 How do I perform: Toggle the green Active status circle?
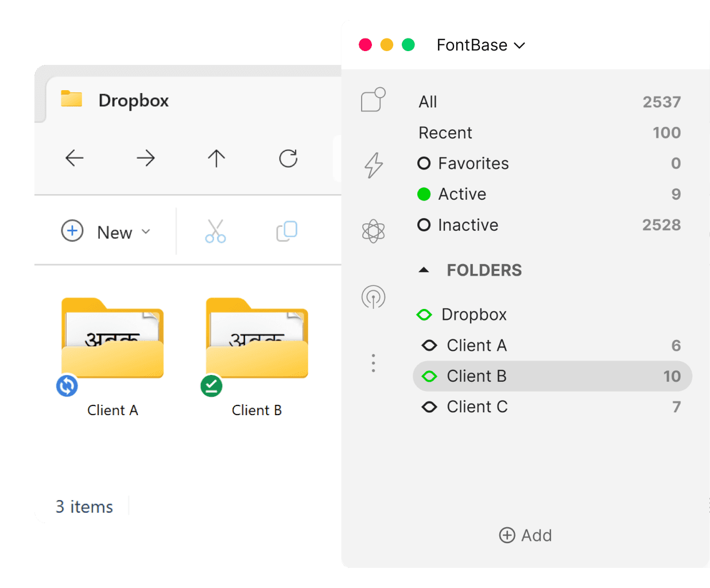pyautogui.click(x=424, y=194)
